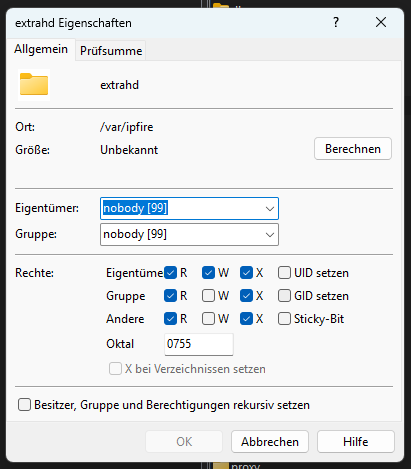
Task: Select the Allgemein tab
Action: pyautogui.click(x=41, y=49)
